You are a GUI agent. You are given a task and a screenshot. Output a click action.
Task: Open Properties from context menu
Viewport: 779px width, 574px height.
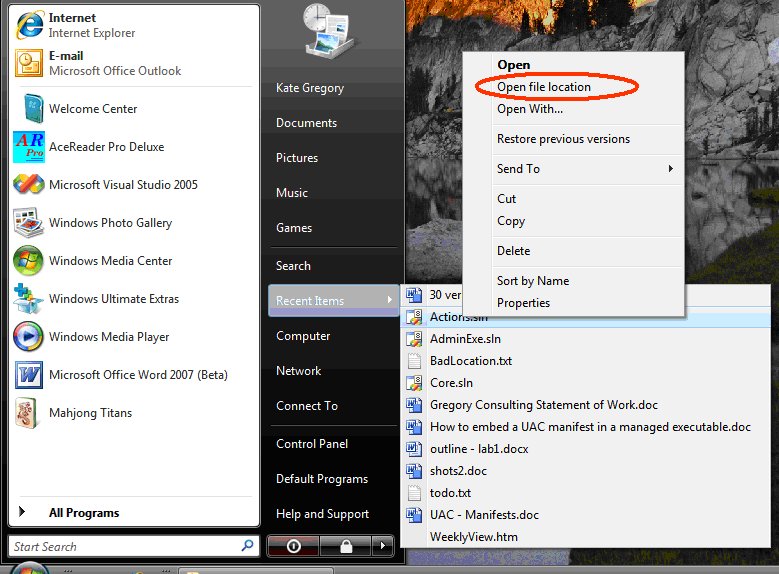coord(523,303)
